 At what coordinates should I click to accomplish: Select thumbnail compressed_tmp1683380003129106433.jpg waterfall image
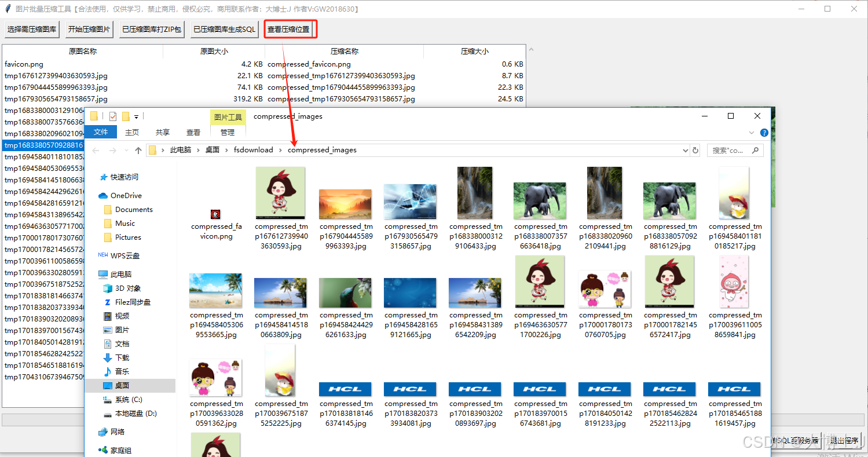point(475,192)
